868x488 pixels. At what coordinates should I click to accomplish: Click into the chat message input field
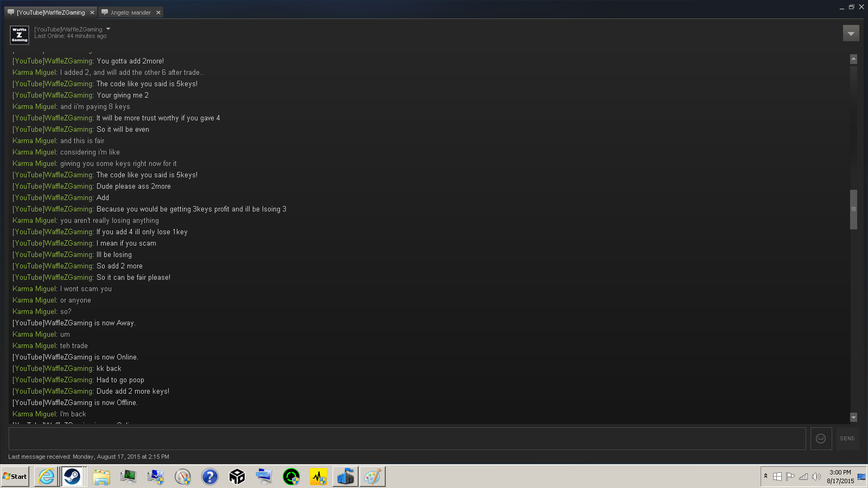407,439
